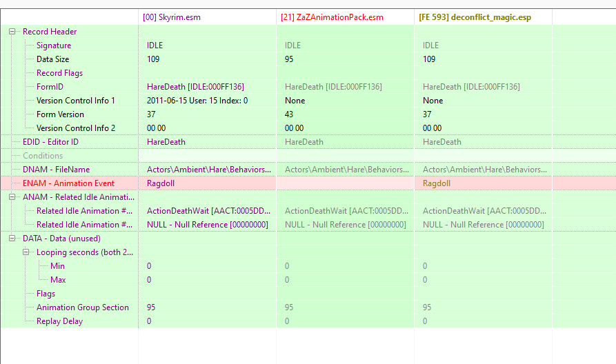Click Skyrim.esm DNAM Actors\Ambient\Hare cell

tap(208, 169)
